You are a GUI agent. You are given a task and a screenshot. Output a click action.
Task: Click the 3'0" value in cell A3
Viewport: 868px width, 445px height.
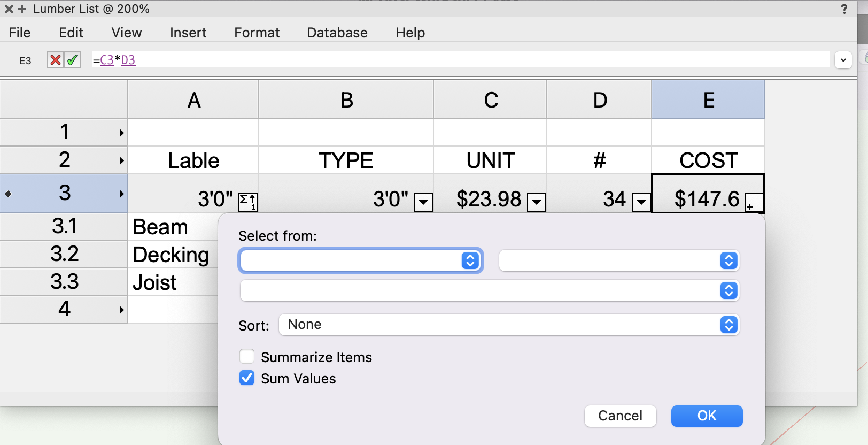pos(215,199)
